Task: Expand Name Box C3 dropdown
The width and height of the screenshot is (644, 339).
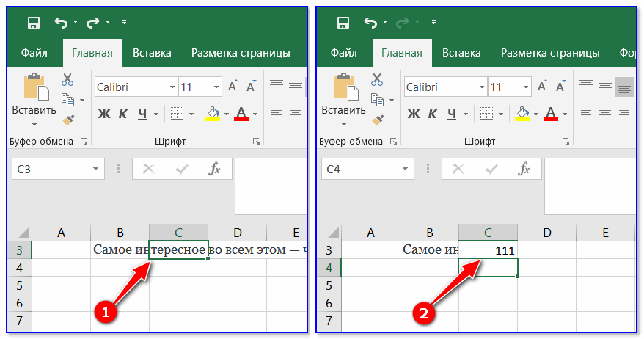Action: [95, 169]
